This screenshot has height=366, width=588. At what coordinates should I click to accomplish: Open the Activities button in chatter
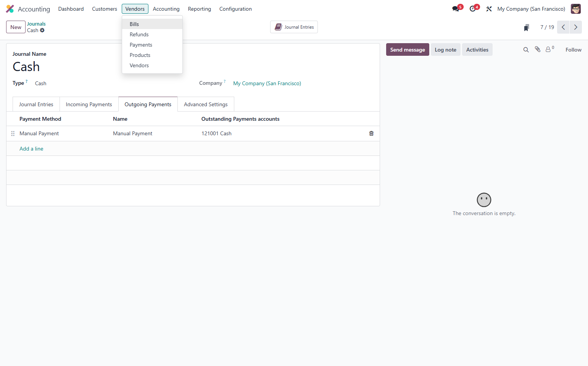pyautogui.click(x=477, y=50)
